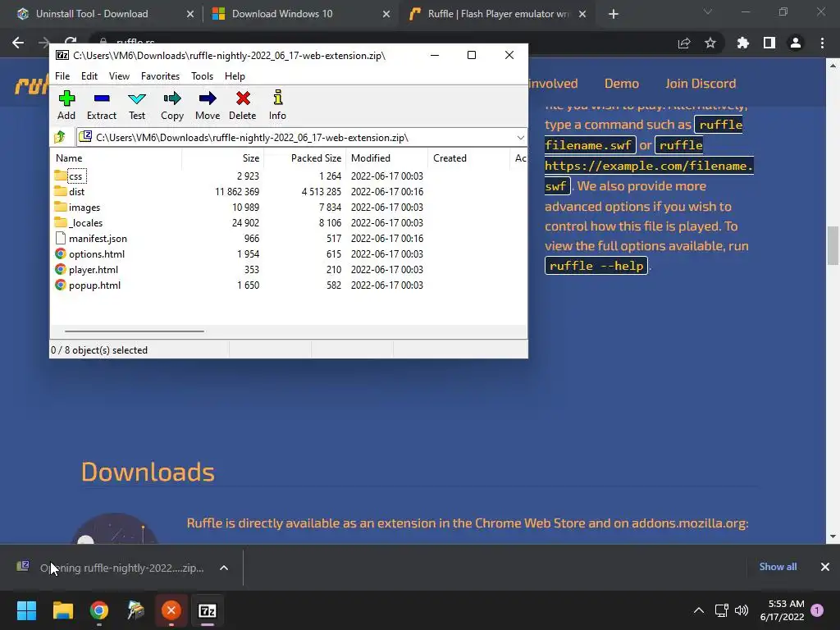
Task: Open the File menu in 7-Zip
Action: pos(62,76)
